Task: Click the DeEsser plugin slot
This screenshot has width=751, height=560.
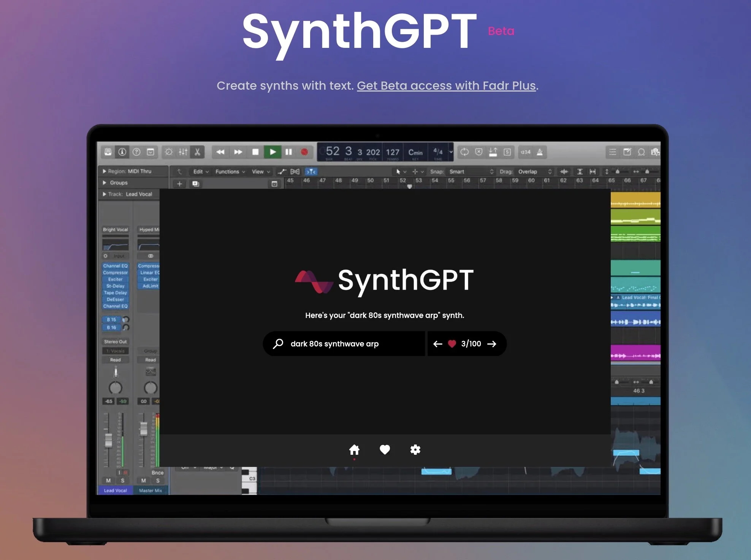Action: 115,299
